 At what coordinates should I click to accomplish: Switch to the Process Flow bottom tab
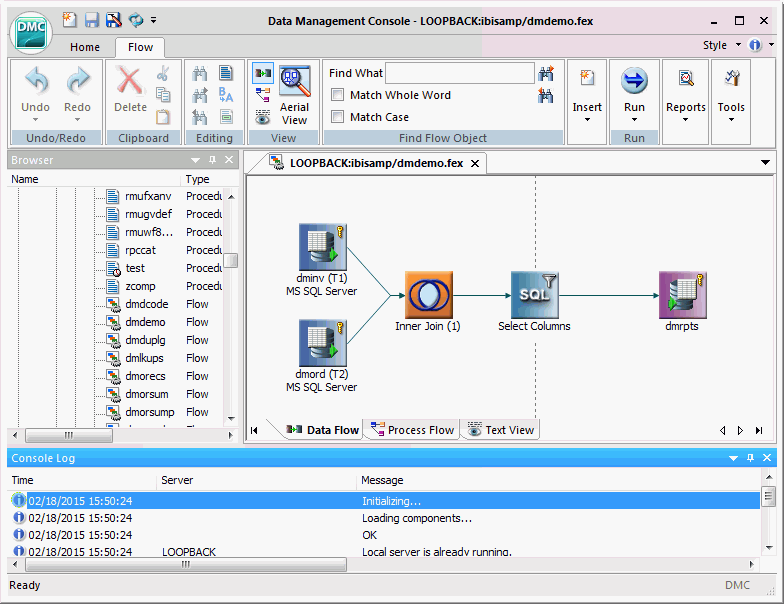(412, 430)
